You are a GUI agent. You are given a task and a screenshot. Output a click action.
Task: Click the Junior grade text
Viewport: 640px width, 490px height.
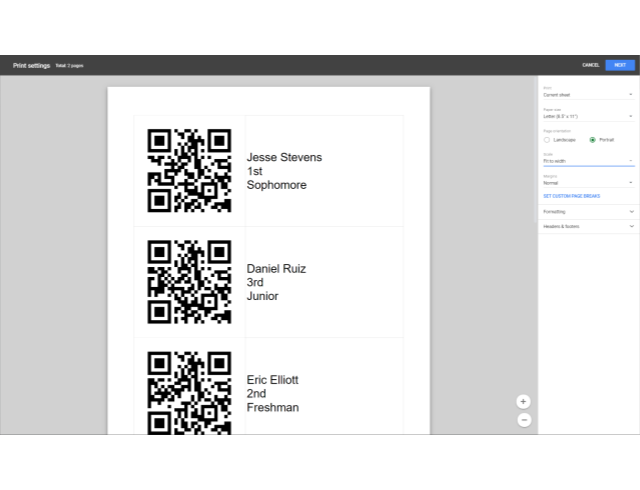point(262,296)
